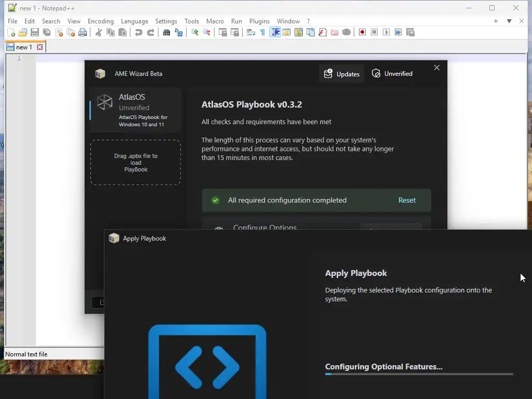Click the AME Wizard Beta cube logo
The image size is (532, 399).
(100, 74)
